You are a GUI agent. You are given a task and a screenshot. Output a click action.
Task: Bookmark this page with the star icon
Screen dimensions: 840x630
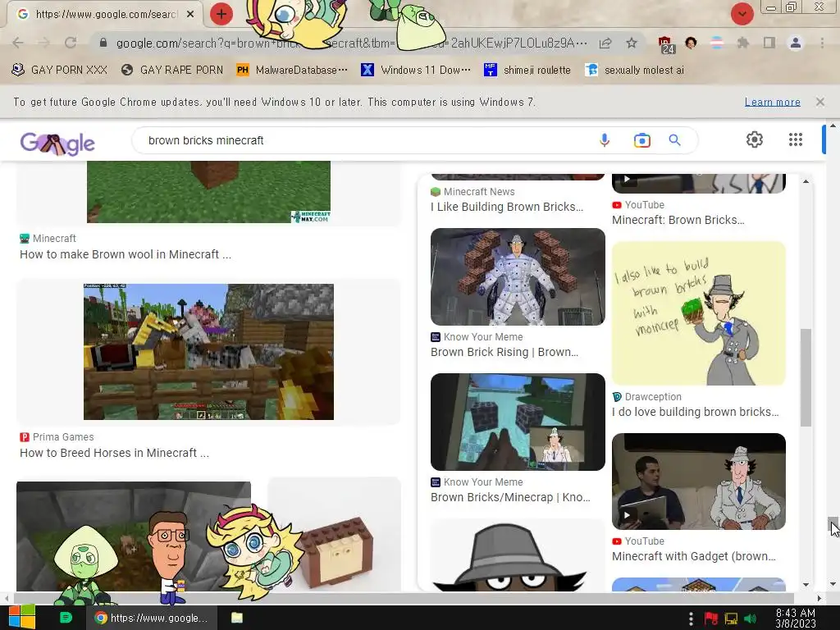click(632, 43)
